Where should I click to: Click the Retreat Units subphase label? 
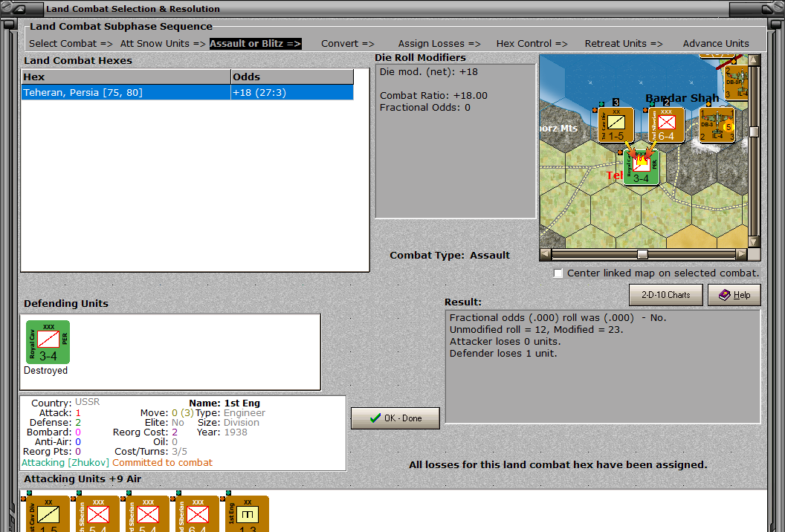click(623, 44)
